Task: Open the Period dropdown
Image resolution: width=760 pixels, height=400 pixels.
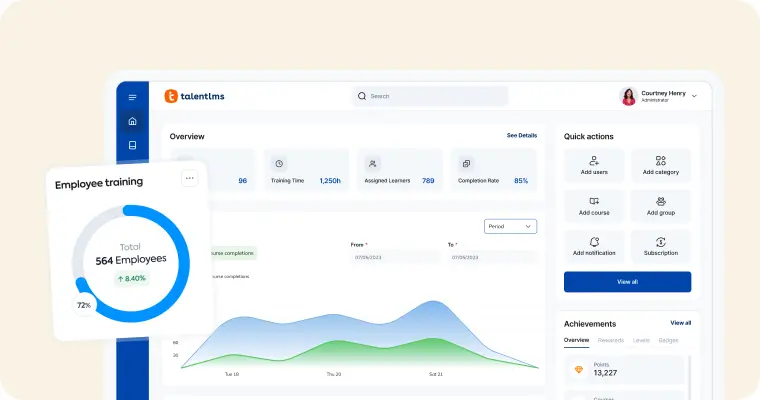Action: [x=510, y=226]
